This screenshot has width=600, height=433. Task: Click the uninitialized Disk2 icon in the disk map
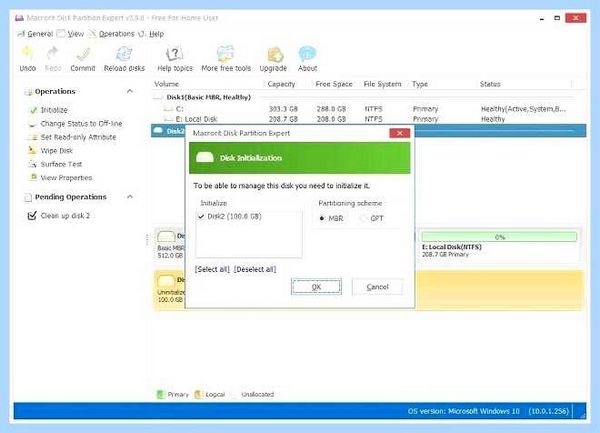click(166, 282)
